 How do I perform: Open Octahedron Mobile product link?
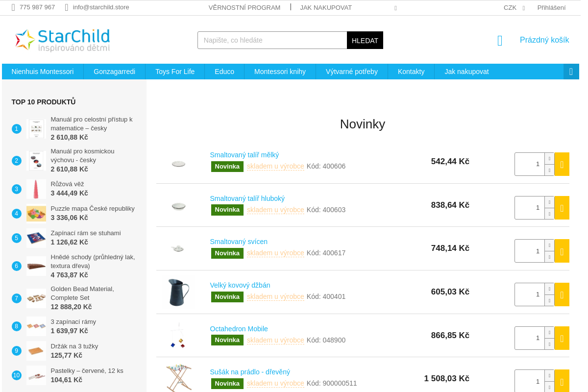click(239, 329)
